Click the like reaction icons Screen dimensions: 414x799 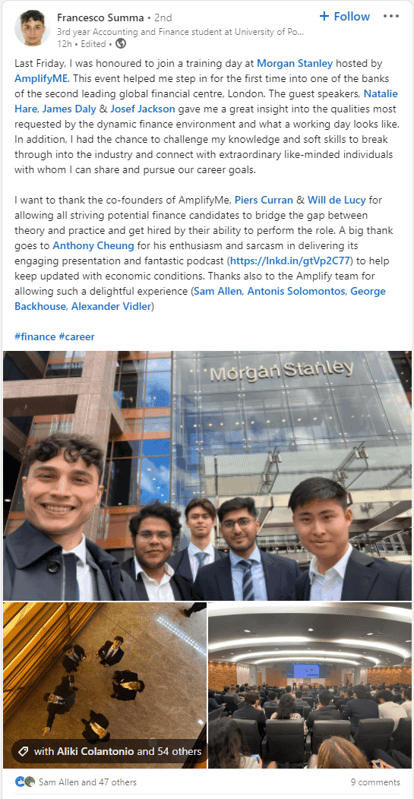pos(25,782)
